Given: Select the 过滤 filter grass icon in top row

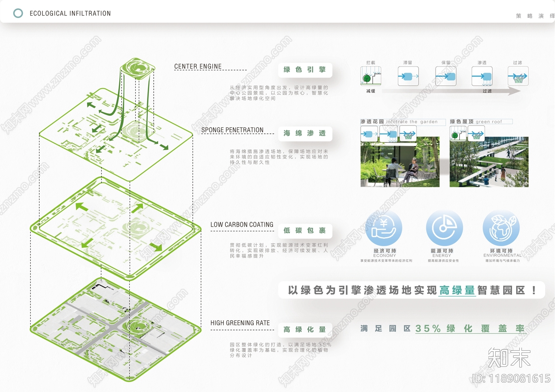Looking at the screenshot, I should click(x=518, y=76).
